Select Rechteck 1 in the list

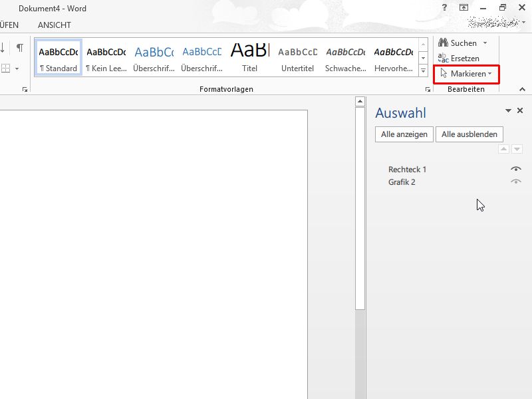click(x=407, y=170)
